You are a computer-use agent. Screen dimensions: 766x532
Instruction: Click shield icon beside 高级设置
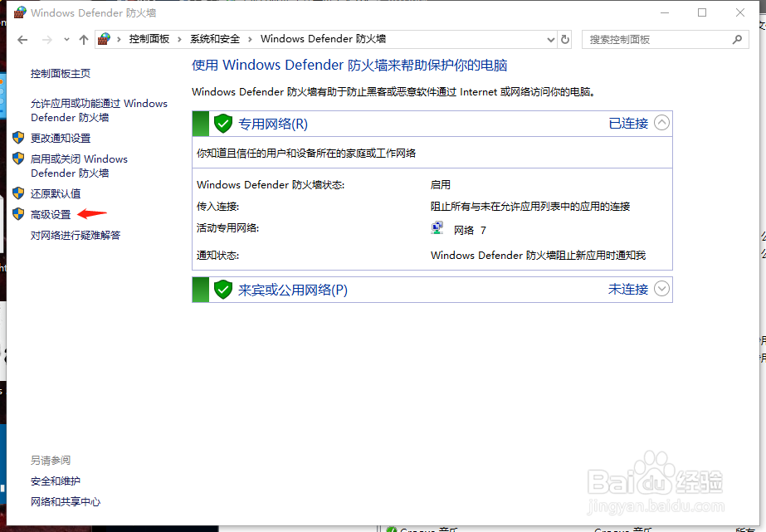click(x=18, y=214)
